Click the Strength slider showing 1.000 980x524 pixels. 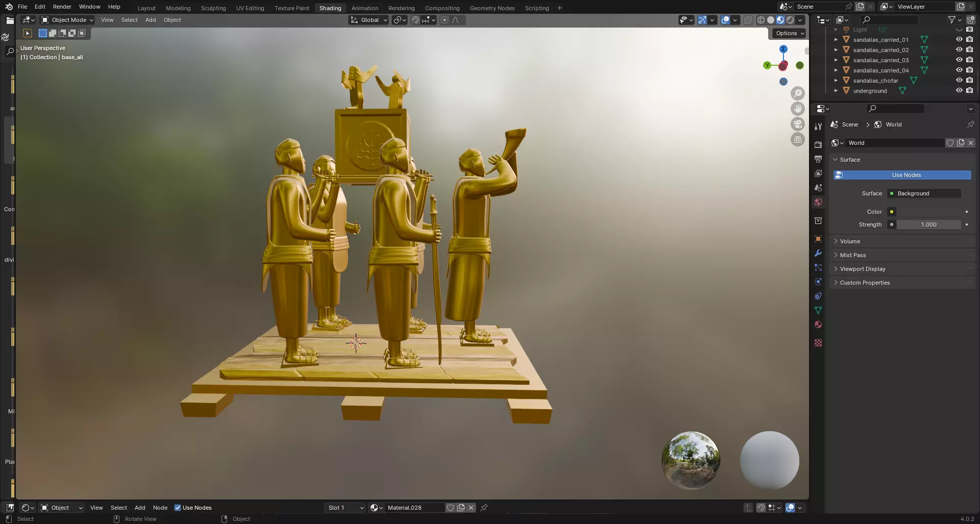point(929,224)
